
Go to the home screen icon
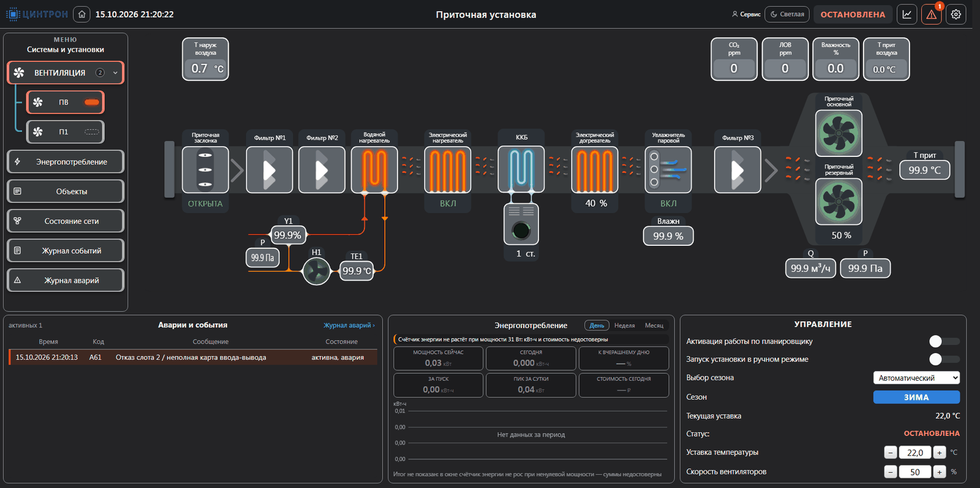click(x=81, y=14)
